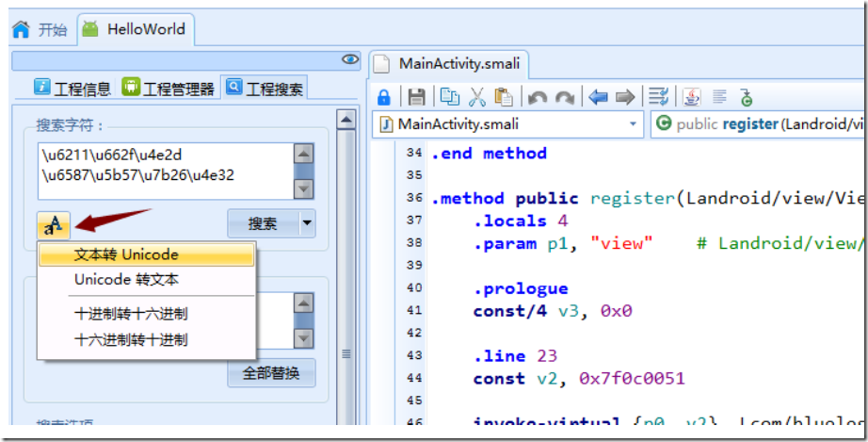Click the text align lines icon
868x442 pixels.
[x=719, y=97]
